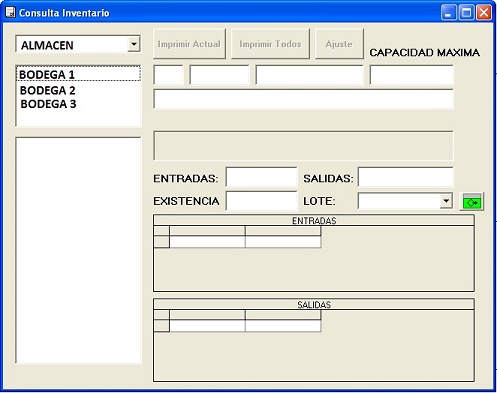Focus the SALIDAS text field
Screen dimensions: 497x393
(x=405, y=177)
